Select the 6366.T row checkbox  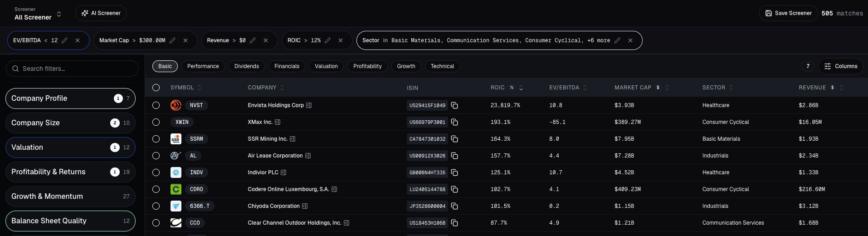point(156,206)
